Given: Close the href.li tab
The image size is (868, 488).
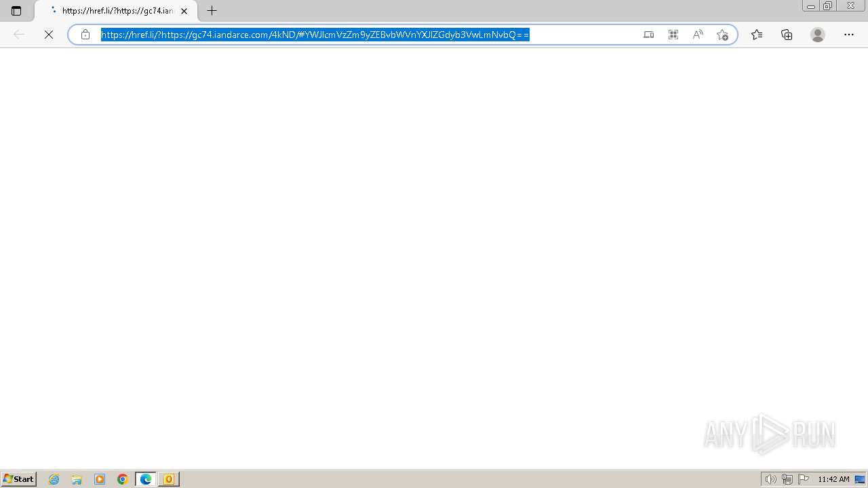Looking at the screenshot, I should 184,11.
